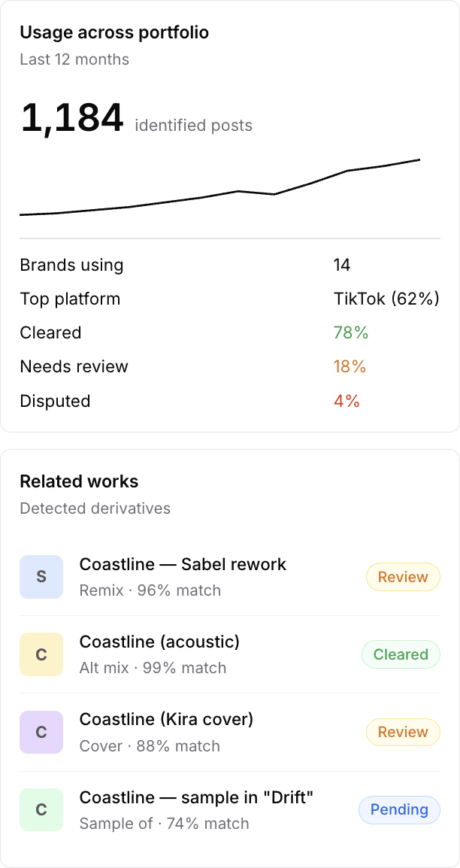The width and height of the screenshot is (460, 868).
Task: Click the purple C icon for Kira cover
Action: (41, 732)
